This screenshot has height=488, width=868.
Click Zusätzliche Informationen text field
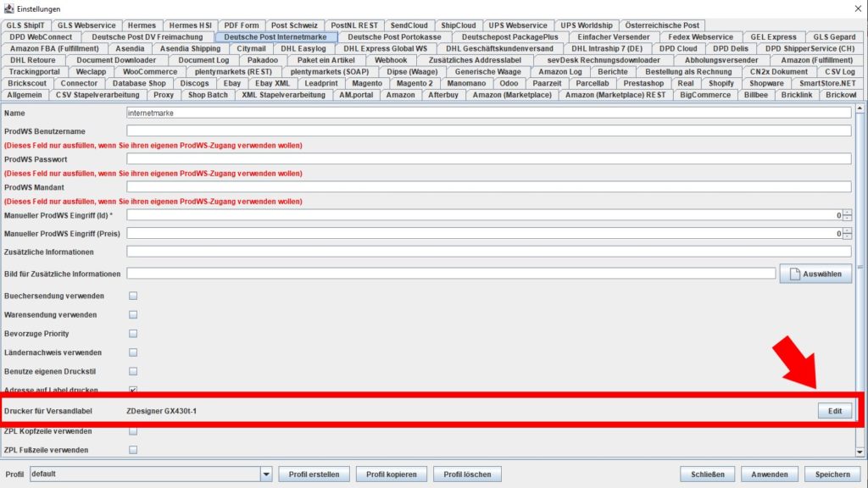coord(489,252)
